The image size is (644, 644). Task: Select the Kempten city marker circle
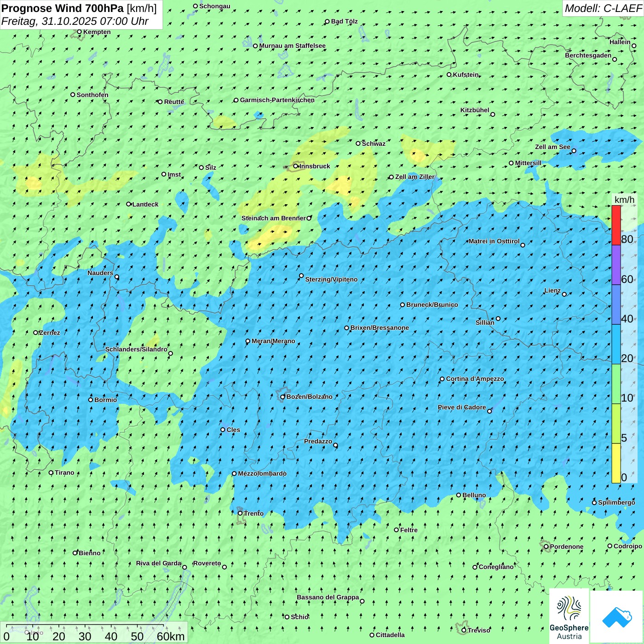(80, 32)
